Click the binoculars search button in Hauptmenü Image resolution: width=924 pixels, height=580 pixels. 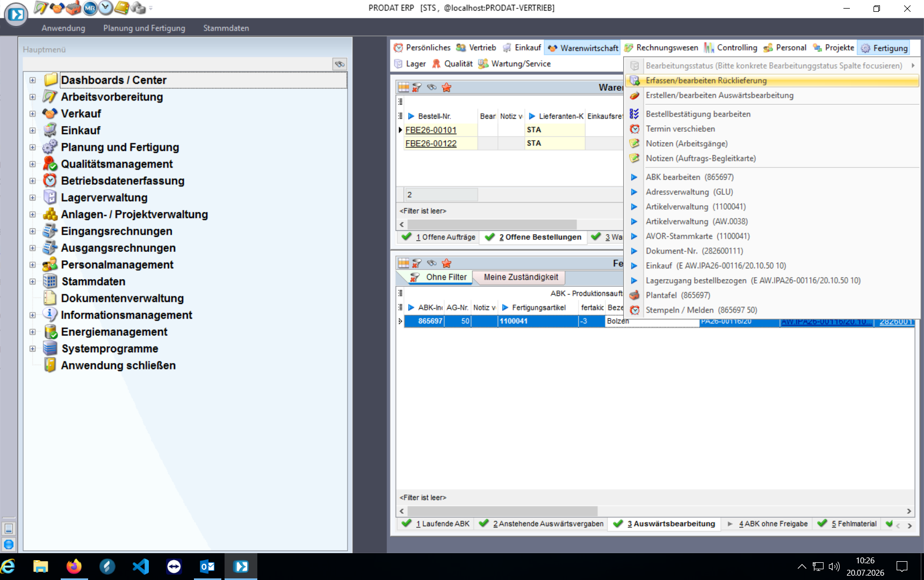(340, 64)
